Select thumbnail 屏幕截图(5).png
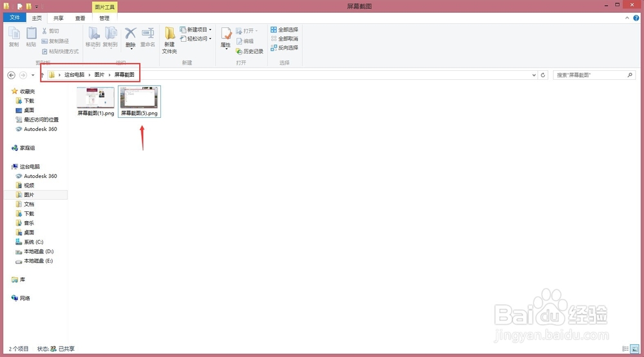Image resolution: width=644 pixels, height=357 pixels. [x=139, y=101]
